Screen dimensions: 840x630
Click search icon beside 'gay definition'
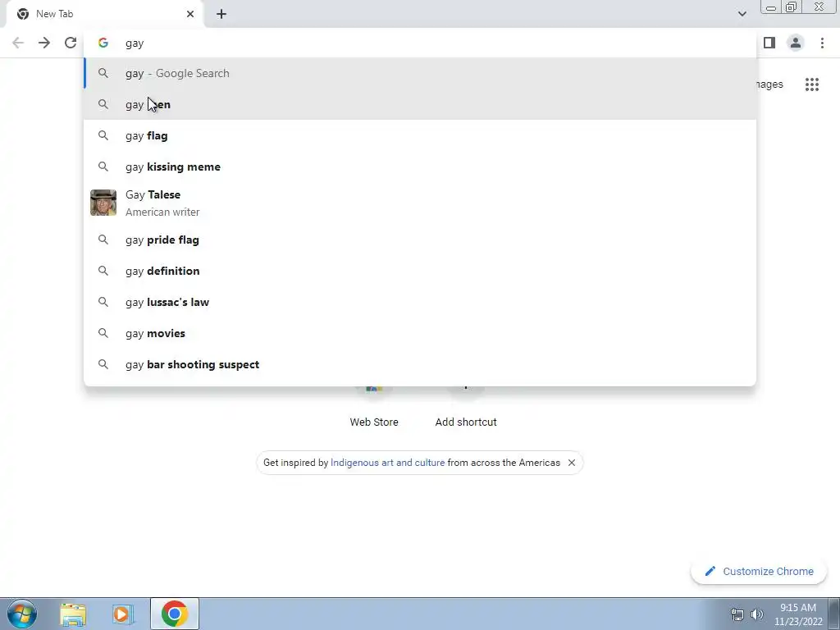pos(103,271)
